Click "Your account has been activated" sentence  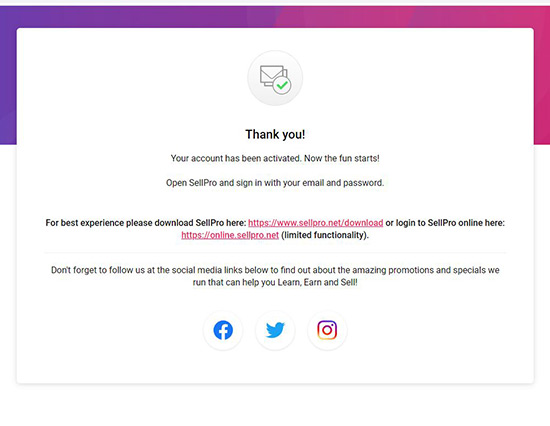pos(236,158)
